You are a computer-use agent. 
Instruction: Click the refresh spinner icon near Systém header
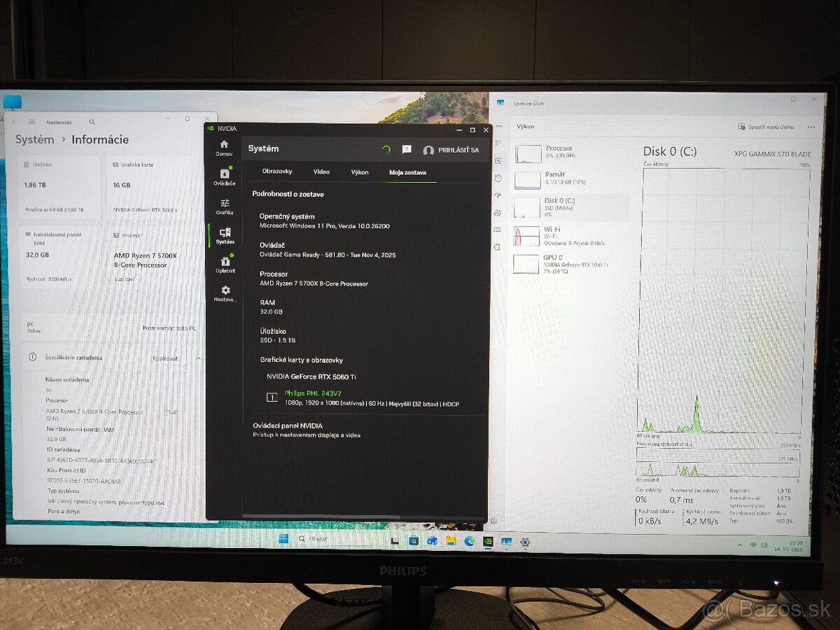[385, 148]
